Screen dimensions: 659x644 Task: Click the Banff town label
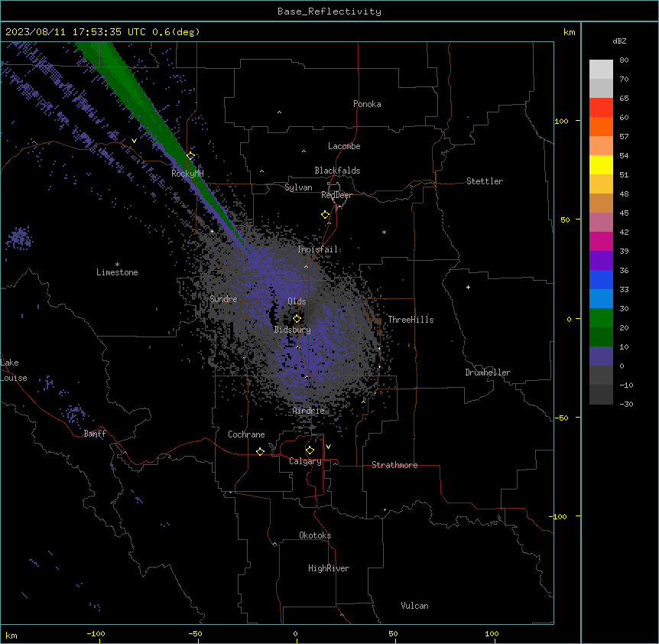pyautogui.click(x=95, y=434)
